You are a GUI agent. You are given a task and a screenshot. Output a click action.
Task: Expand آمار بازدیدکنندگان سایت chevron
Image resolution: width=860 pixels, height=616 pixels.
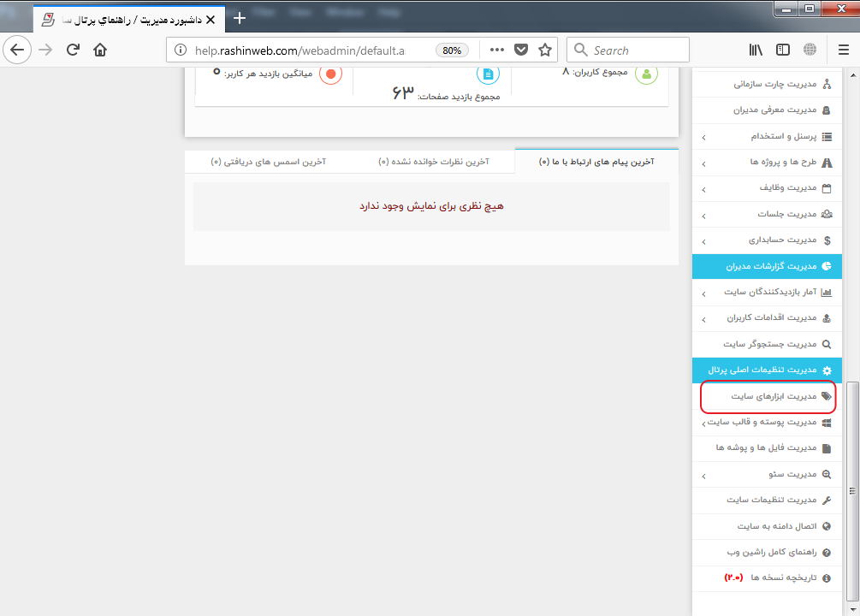(x=703, y=294)
